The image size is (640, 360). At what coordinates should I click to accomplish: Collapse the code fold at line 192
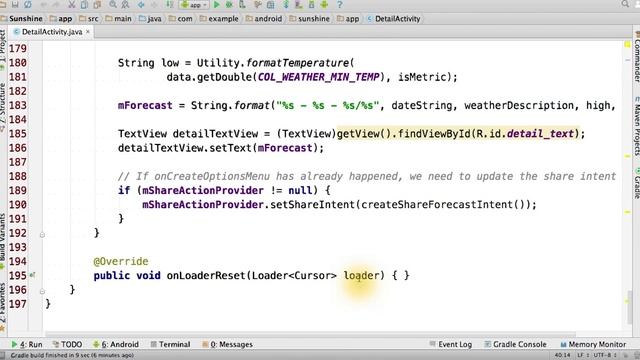point(42,235)
